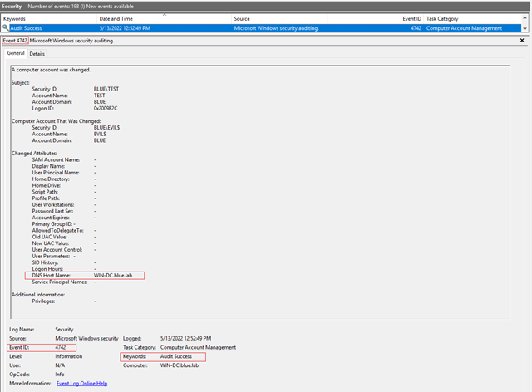Click 'A computer account was changed.' text
This screenshot has width=532, height=392.
click(x=51, y=70)
